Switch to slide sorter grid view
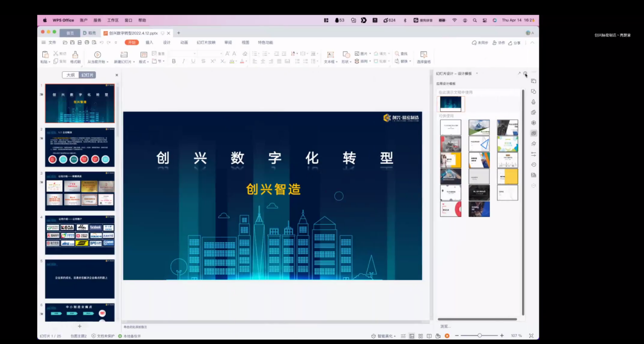Viewport: 644px width, 344px height. pos(420,336)
